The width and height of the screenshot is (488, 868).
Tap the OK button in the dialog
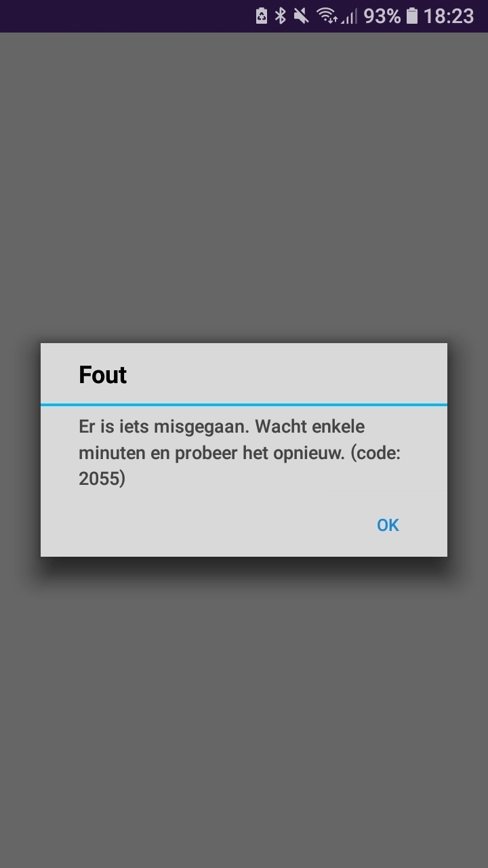pos(388,525)
